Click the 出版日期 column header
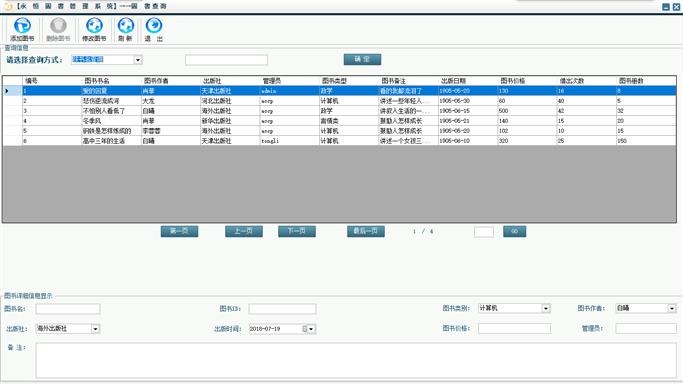This screenshot has height=384, width=683. [467, 81]
